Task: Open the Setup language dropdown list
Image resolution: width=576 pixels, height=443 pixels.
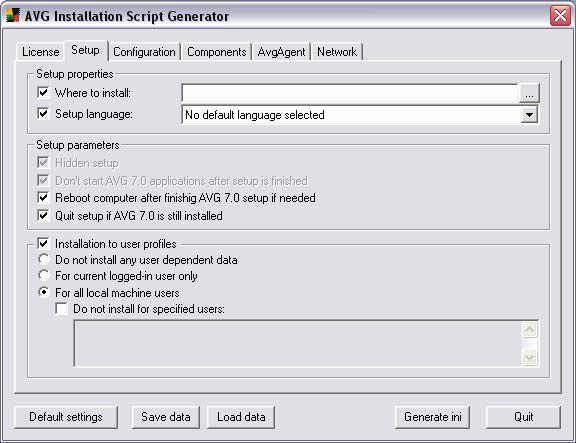Action: (x=529, y=115)
